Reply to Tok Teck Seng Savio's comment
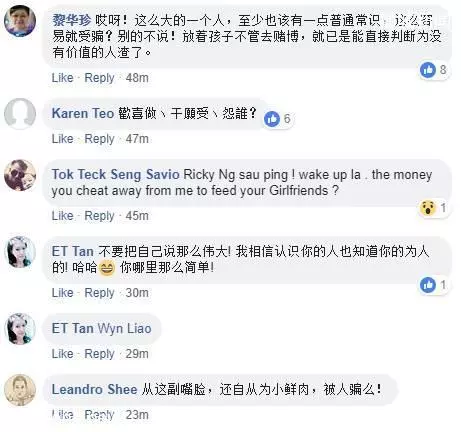The image size is (461, 432). click(x=99, y=216)
